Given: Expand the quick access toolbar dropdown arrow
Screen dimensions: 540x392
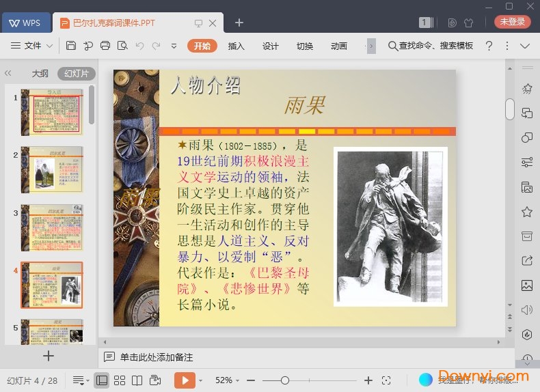Looking at the screenshot, I should (x=174, y=46).
